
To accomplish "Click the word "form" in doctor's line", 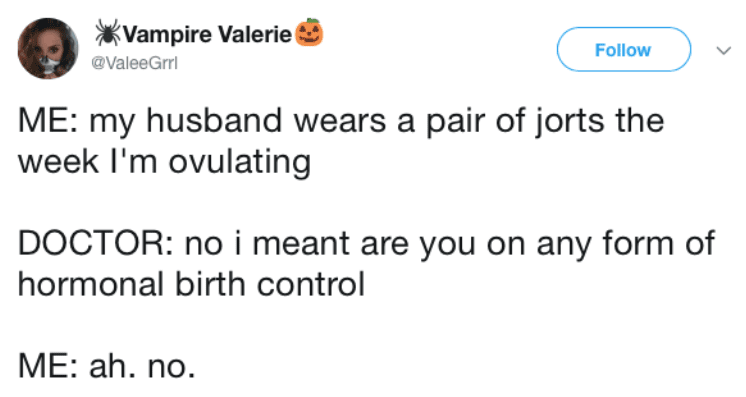I will [x=639, y=243].
